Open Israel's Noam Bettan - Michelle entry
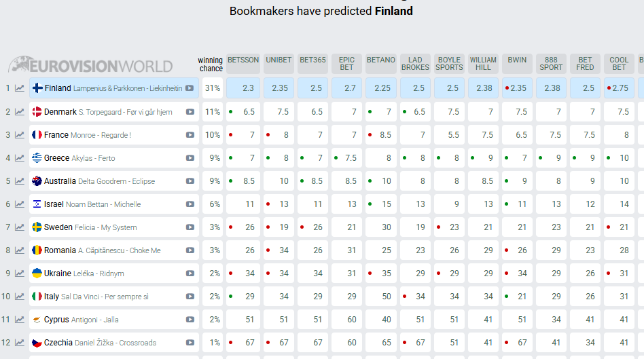 tap(92, 204)
